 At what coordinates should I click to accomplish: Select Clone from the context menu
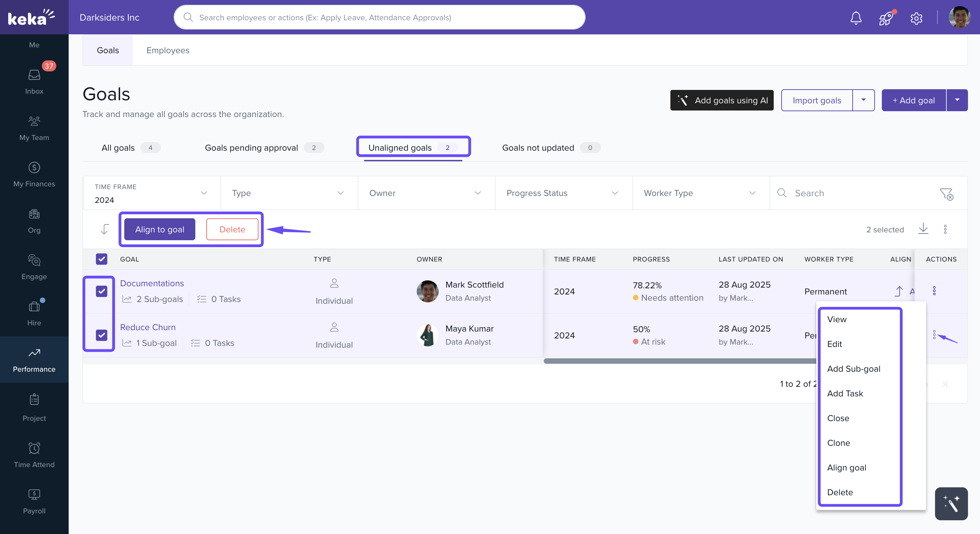pyautogui.click(x=839, y=443)
